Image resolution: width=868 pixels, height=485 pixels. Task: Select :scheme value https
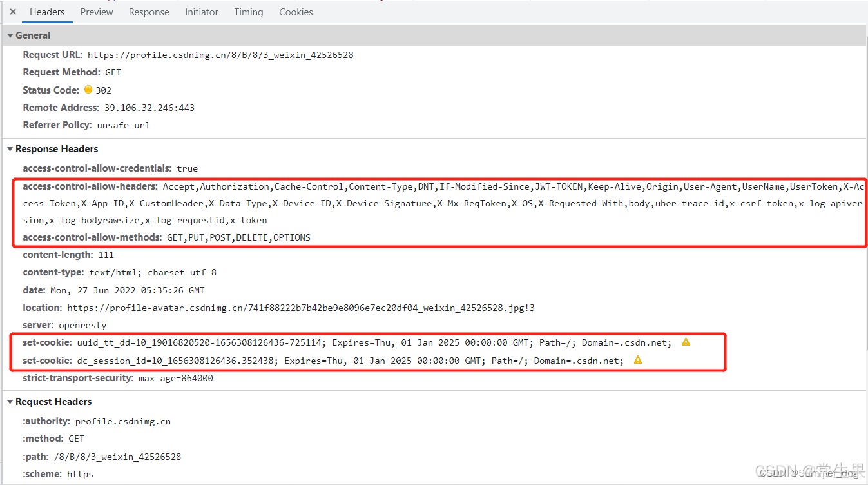coord(80,474)
